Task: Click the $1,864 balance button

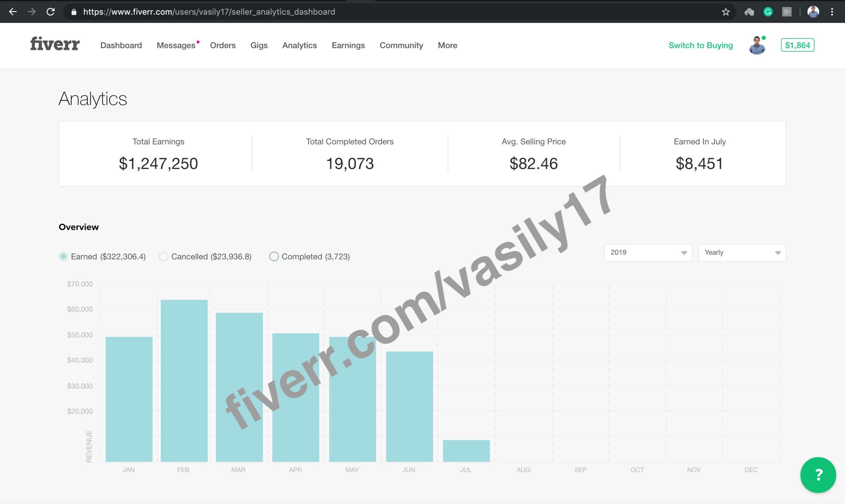Action: point(797,45)
